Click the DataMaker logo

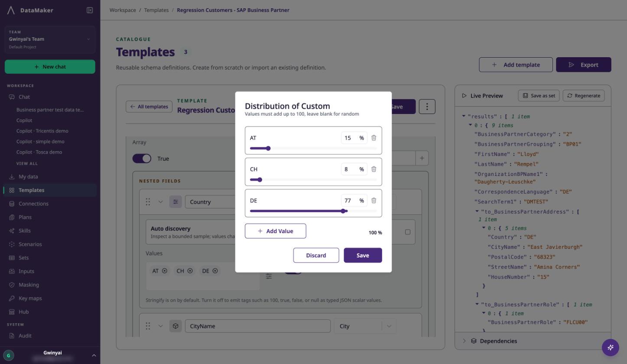coord(11,10)
